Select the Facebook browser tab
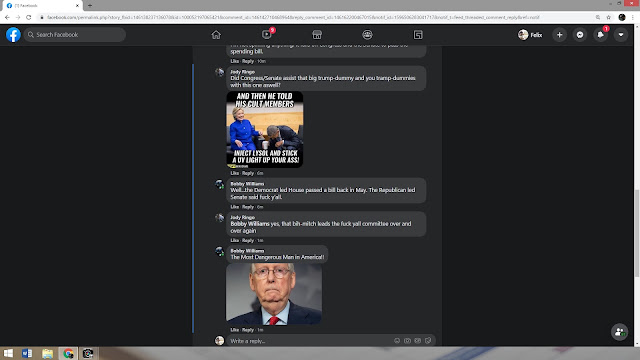The height and width of the screenshot is (360, 640). tap(42, 5)
